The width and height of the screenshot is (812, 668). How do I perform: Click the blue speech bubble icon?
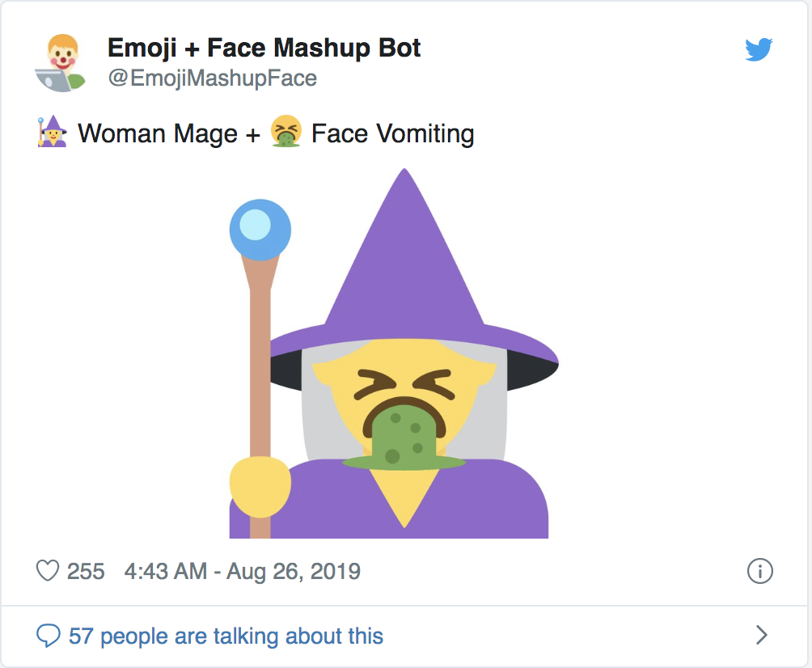pyautogui.click(x=49, y=636)
